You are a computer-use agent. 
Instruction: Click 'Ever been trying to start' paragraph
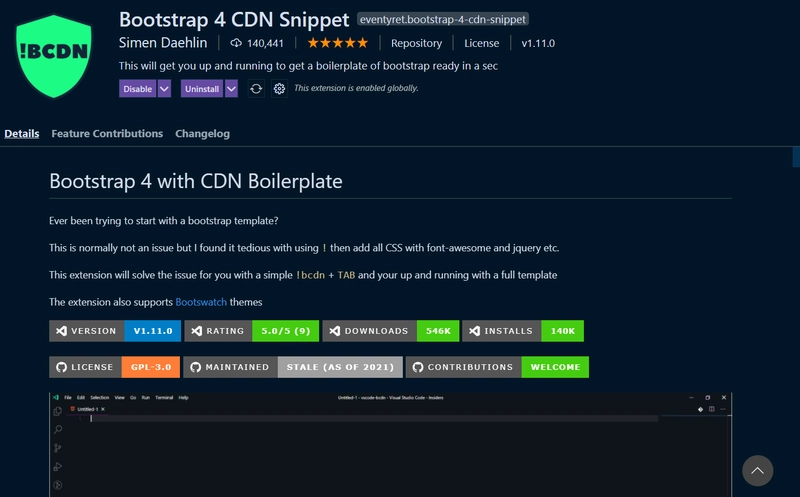coord(164,221)
